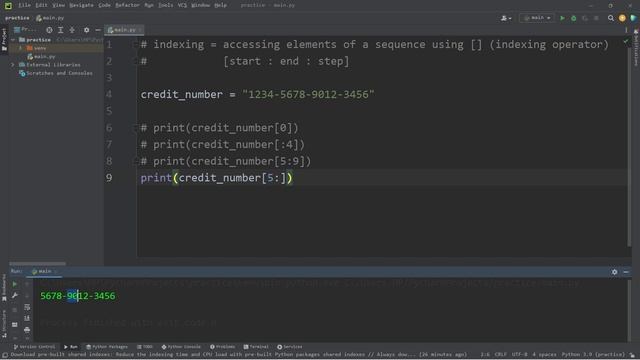Rerun main in Run panel

(15, 284)
